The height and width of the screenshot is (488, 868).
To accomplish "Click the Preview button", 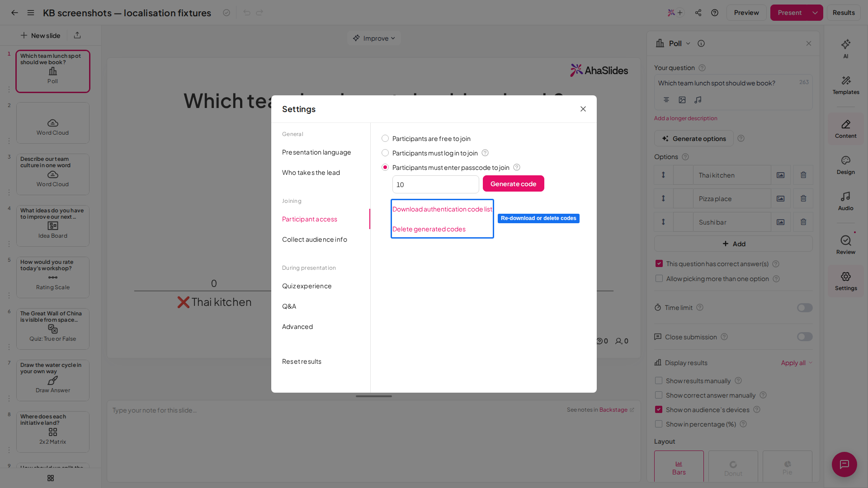I will pyautogui.click(x=746, y=13).
